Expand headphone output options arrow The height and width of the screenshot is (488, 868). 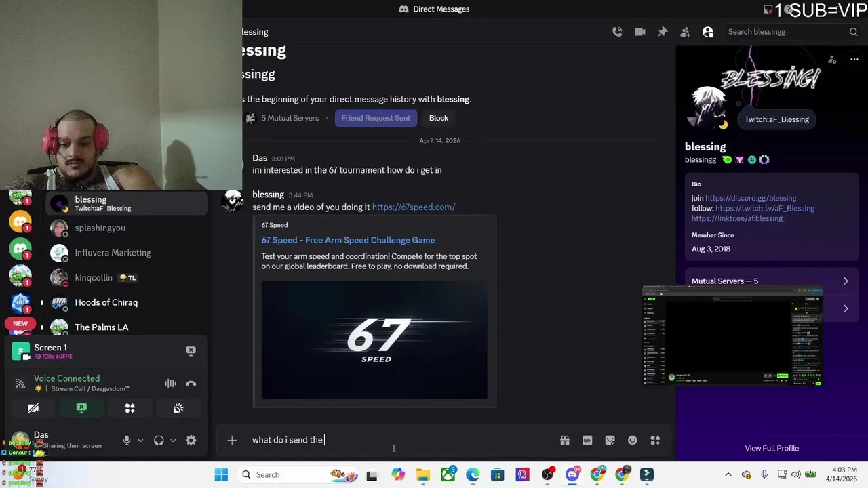click(x=173, y=441)
